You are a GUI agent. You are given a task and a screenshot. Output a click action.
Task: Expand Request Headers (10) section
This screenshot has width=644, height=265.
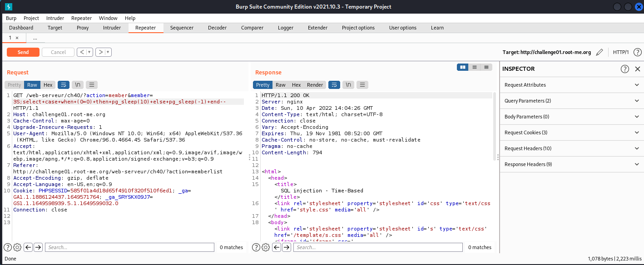(571, 148)
